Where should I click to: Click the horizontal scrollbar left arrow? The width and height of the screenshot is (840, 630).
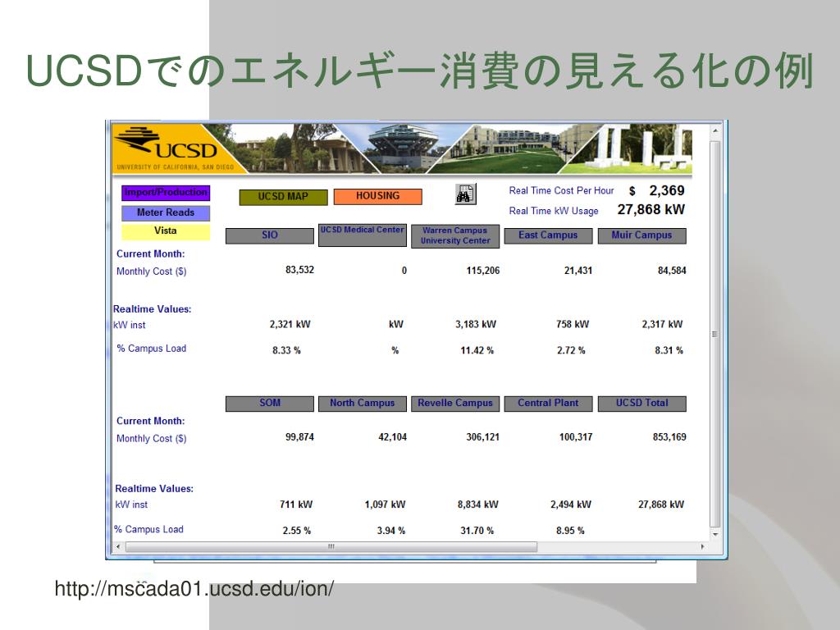pos(118,547)
